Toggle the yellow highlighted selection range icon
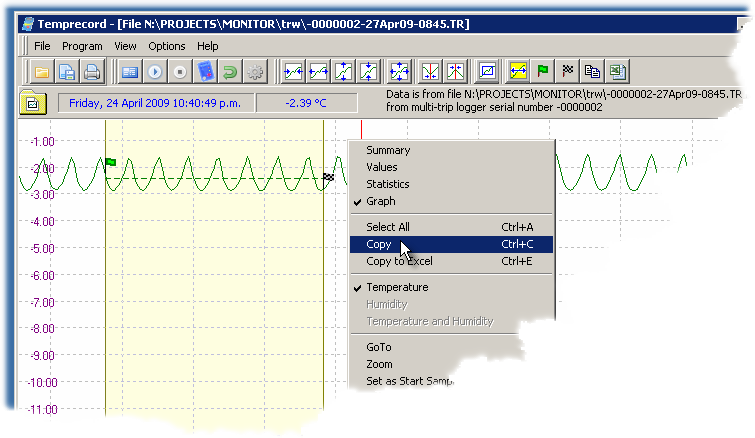 [x=518, y=72]
